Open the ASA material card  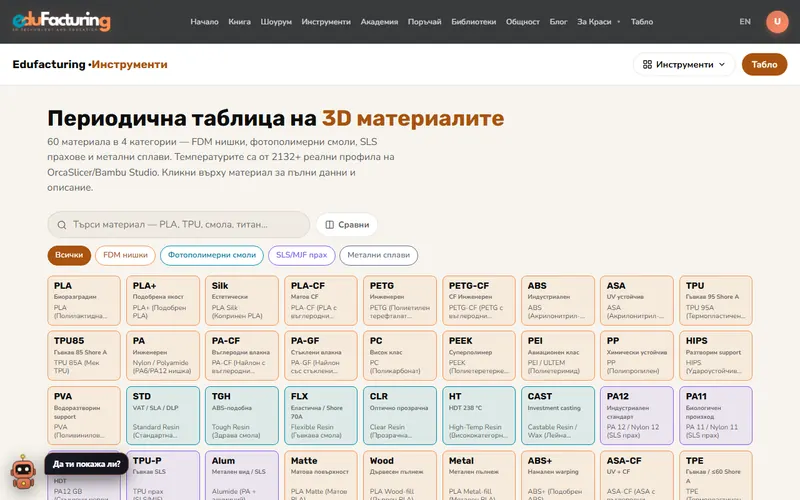(x=637, y=301)
